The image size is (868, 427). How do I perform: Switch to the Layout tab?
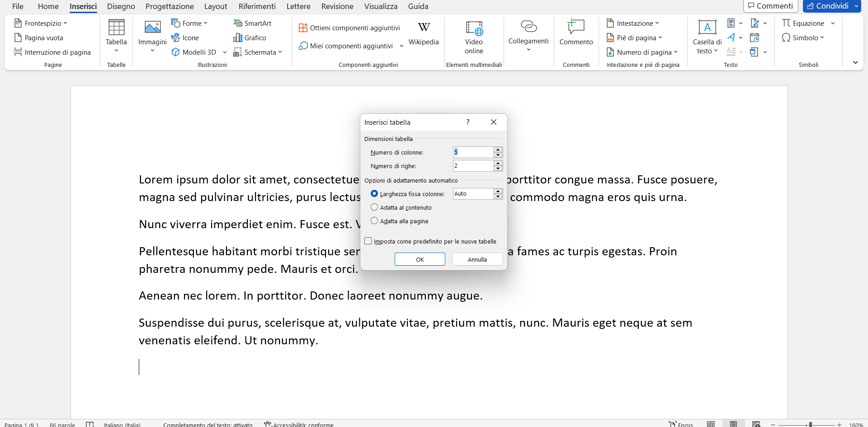click(215, 6)
